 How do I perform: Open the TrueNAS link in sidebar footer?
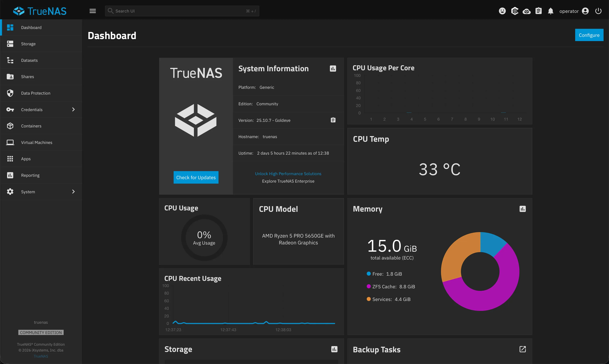[x=41, y=356]
